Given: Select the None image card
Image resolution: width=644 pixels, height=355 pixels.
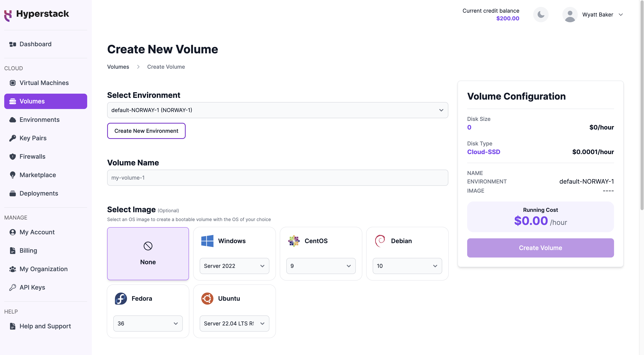Looking at the screenshot, I should (148, 253).
